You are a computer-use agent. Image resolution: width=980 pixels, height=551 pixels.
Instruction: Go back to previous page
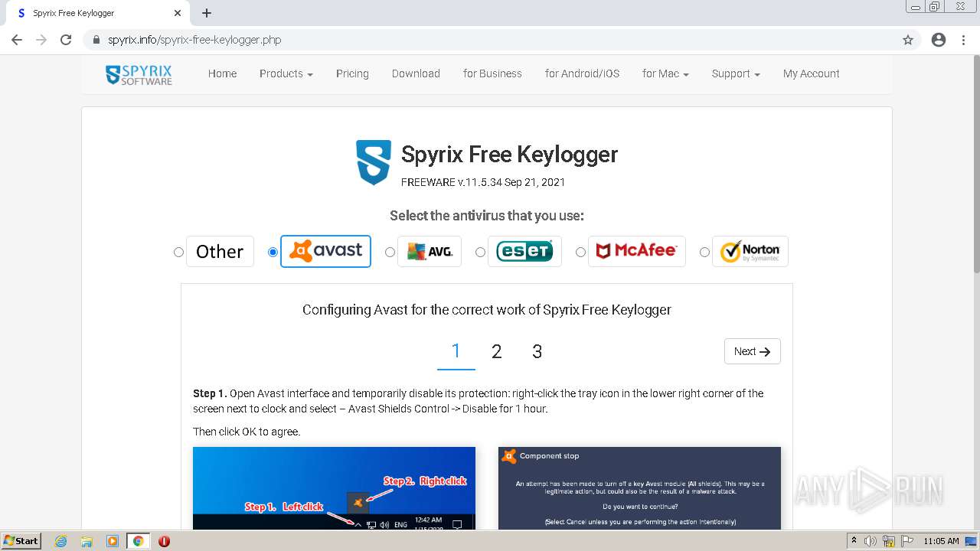pos(17,40)
